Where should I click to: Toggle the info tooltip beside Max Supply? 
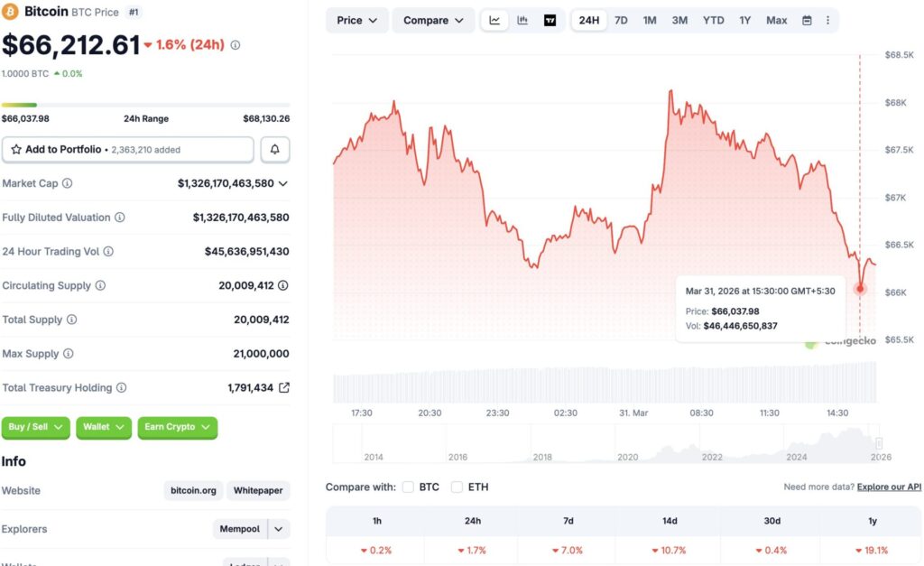[x=68, y=353]
